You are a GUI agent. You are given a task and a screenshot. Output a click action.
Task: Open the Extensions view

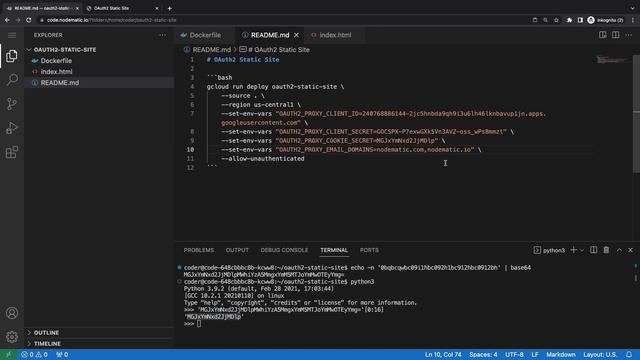click(x=12, y=152)
